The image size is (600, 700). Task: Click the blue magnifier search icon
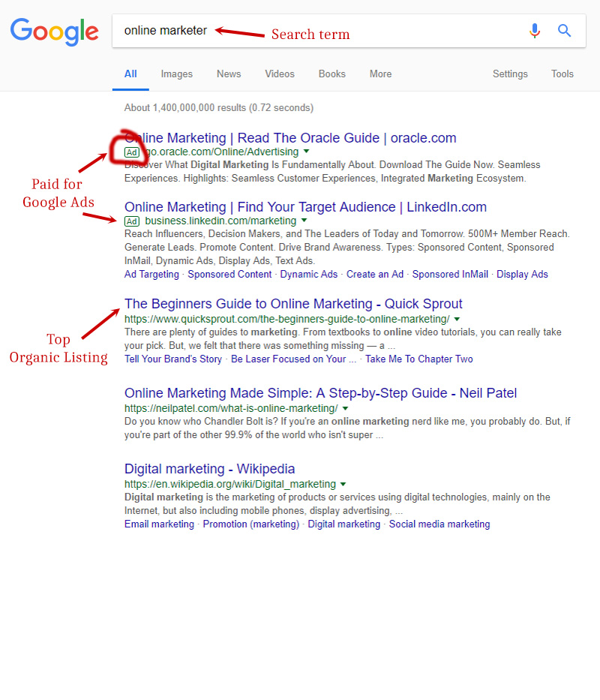[564, 31]
